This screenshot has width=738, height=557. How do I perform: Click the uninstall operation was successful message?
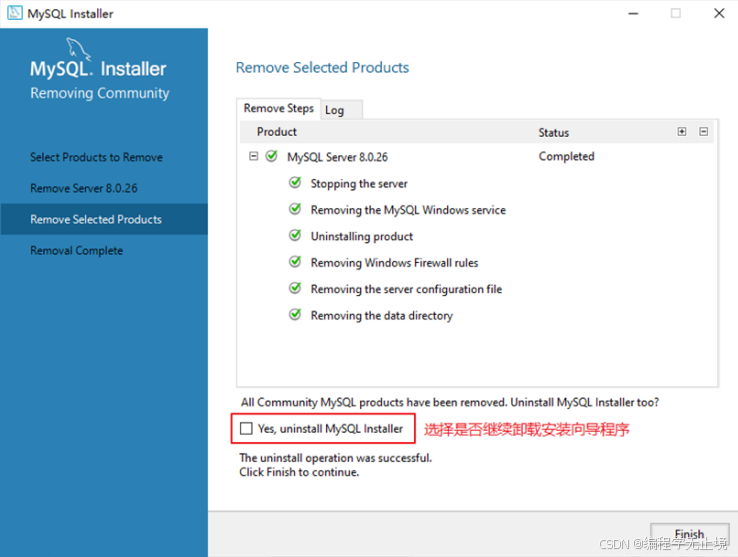(x=336, y=458)
